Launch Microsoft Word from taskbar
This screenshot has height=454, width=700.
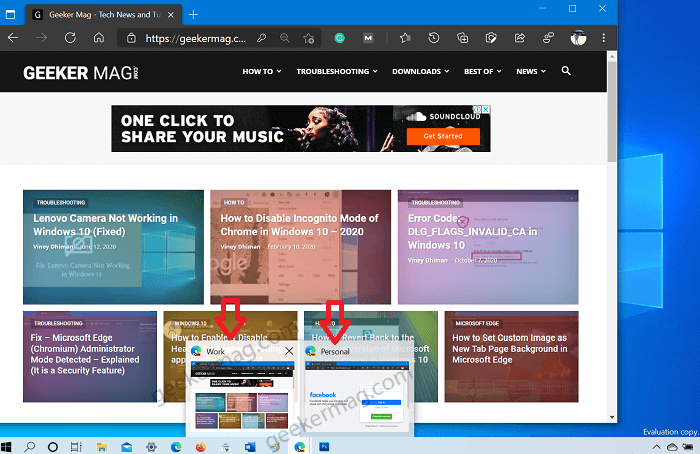click(x=250, y=447)
